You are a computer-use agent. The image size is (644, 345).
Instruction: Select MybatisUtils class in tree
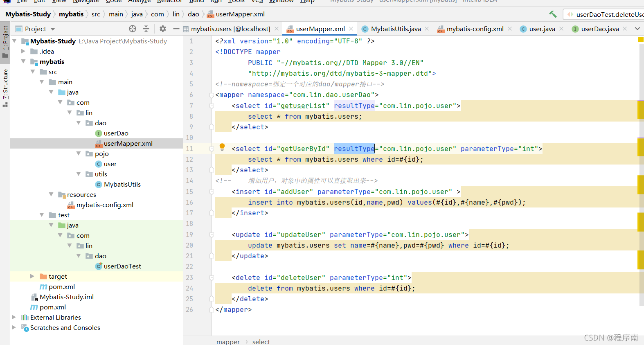[122, 184]
